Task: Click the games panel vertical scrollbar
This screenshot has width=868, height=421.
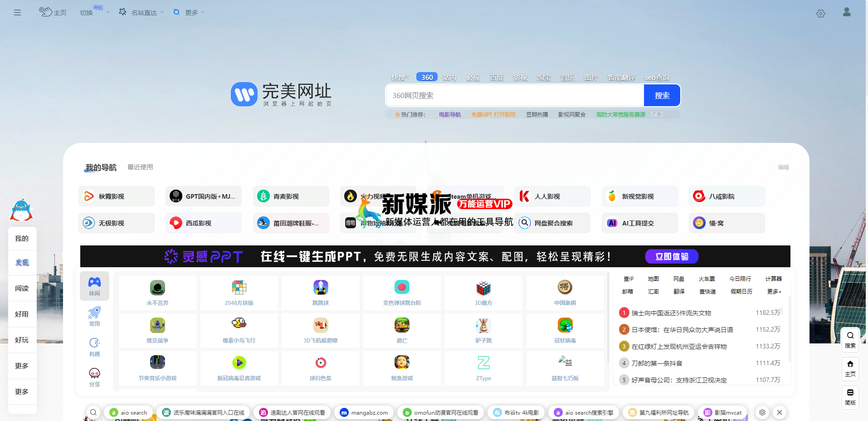Action: click(608, 318)
